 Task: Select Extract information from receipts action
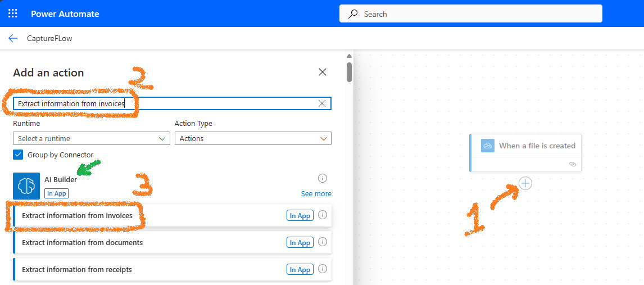point(173,269)
